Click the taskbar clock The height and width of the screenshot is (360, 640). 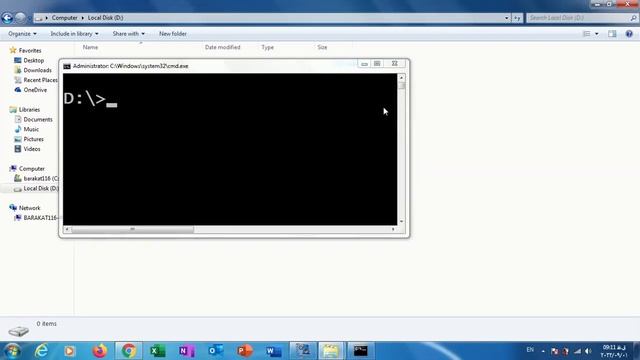pos(614,351)
